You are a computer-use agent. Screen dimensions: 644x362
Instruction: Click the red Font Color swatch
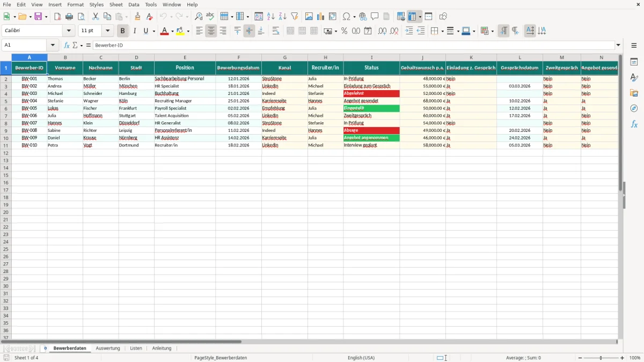tap(164, 31)
